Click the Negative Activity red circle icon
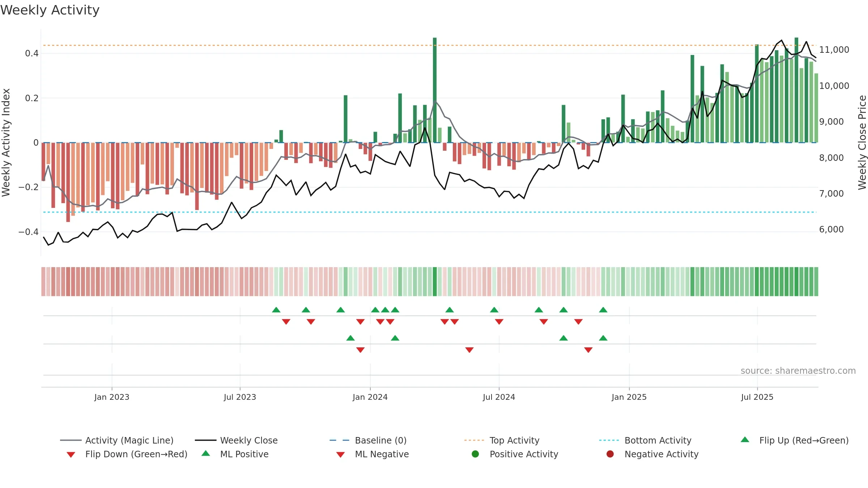 point(610,454)
